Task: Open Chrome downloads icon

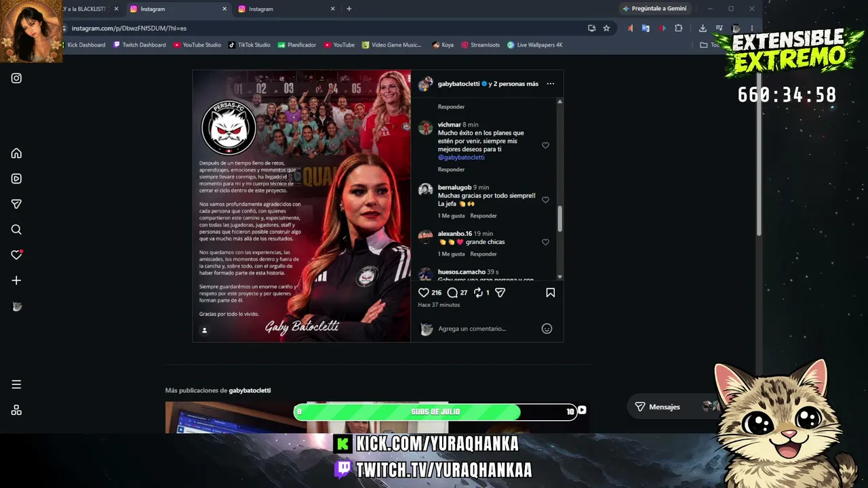Action: tap(703, 28)
